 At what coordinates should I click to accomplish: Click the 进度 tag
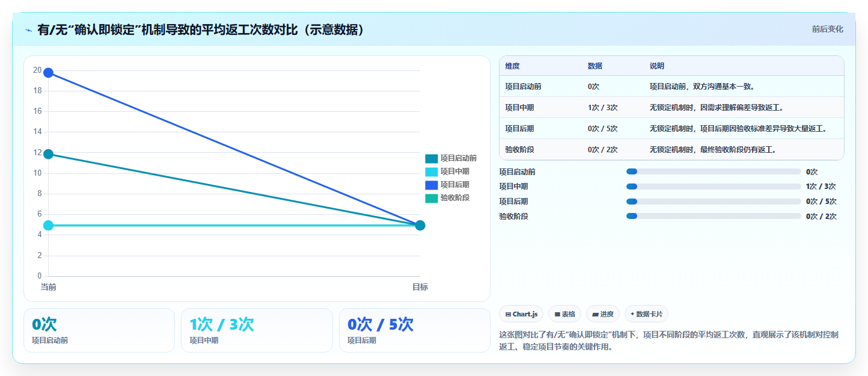tap(602, 314)
